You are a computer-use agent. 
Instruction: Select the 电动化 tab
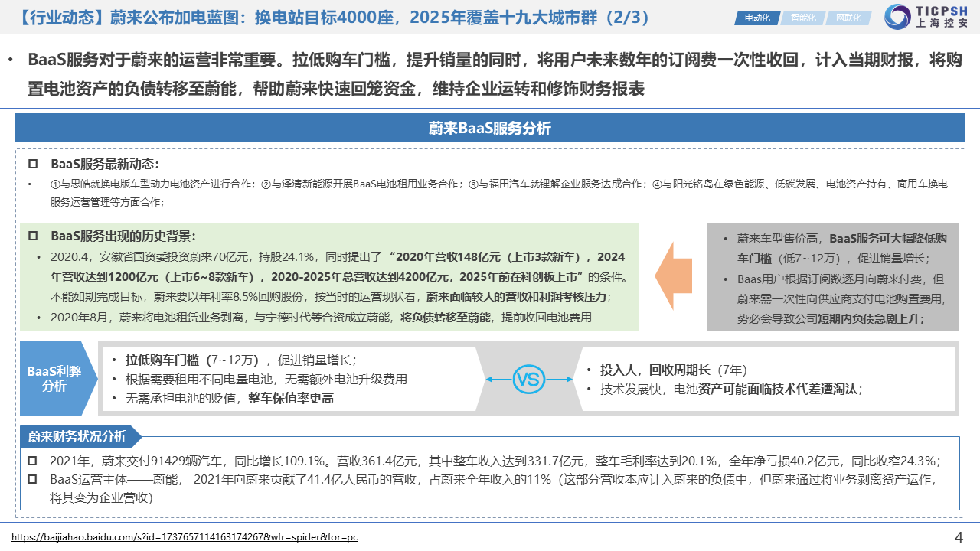point(757,17)
